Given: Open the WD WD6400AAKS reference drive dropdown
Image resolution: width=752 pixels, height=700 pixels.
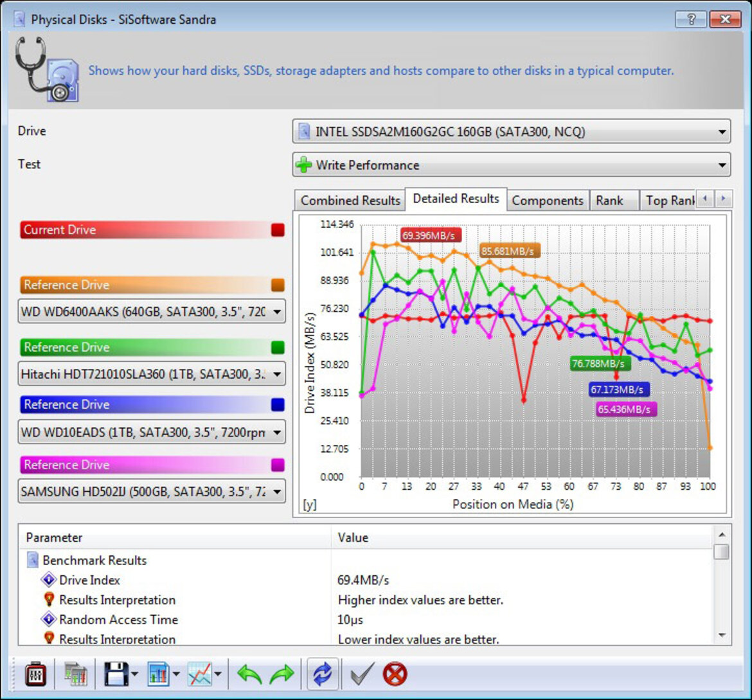Looking at the screenshot, I should pyautogui.click(x=152, y=311).
